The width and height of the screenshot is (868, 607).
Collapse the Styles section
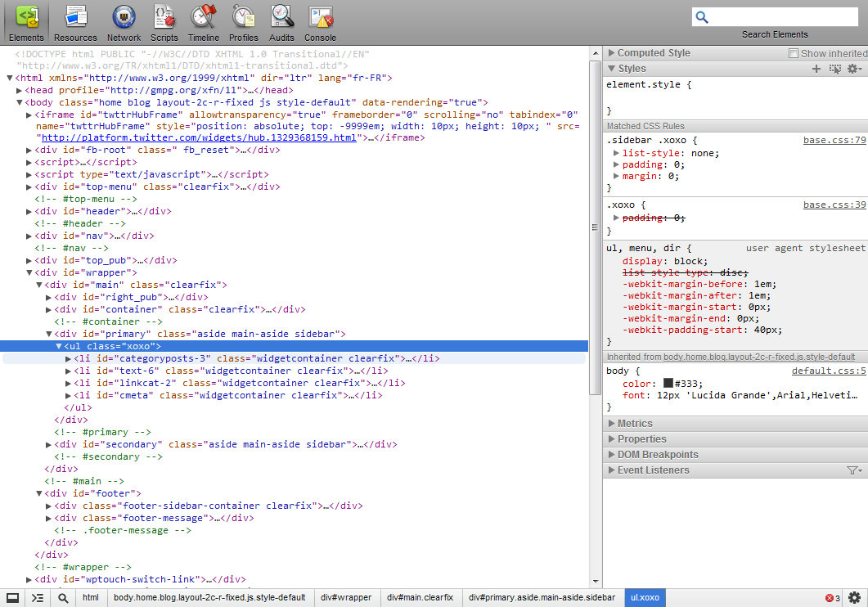pyautogui.click(x=611, y=69)
